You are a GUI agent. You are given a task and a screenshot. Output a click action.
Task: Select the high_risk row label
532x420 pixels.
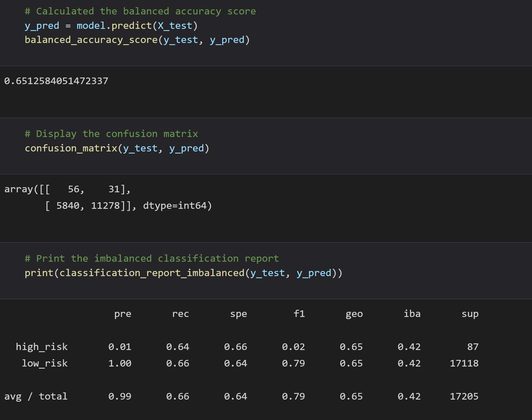42,347
